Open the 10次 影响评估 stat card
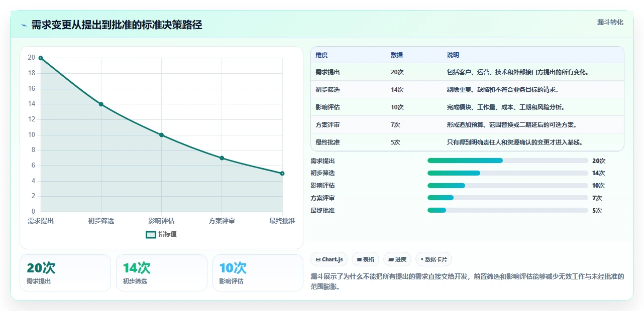The height and width of the screenshot is (311, 644). point(258,273)
